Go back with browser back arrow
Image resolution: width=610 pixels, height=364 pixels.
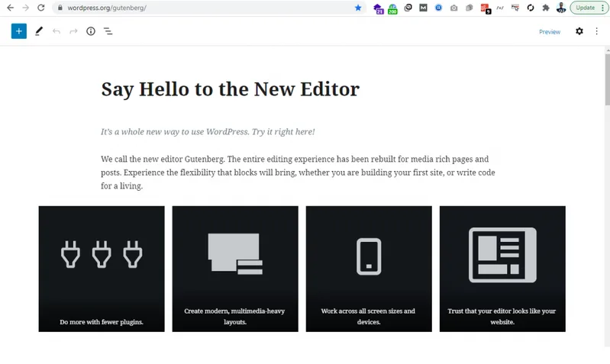10,8
